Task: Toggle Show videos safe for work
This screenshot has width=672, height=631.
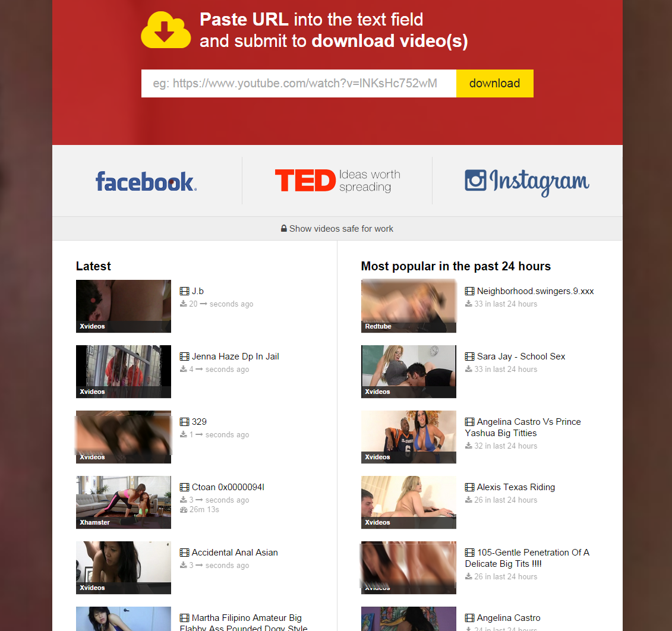Action: tap(337, 229)
